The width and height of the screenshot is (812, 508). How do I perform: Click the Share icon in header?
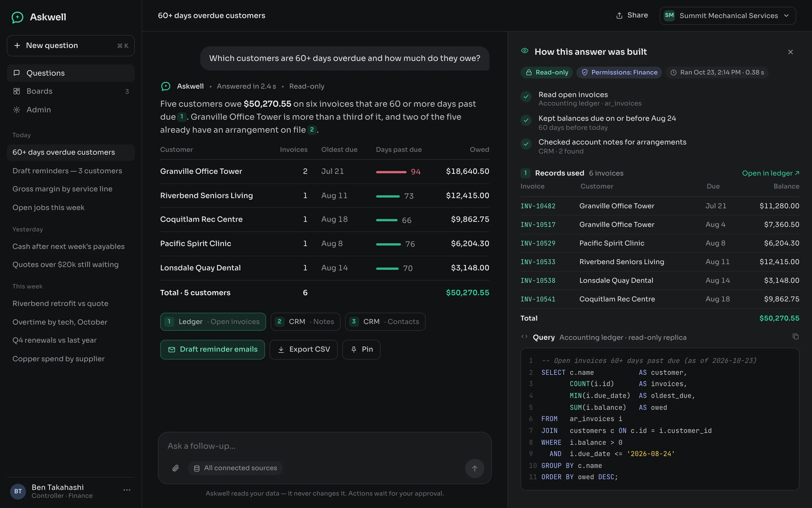tap(619, 16)
